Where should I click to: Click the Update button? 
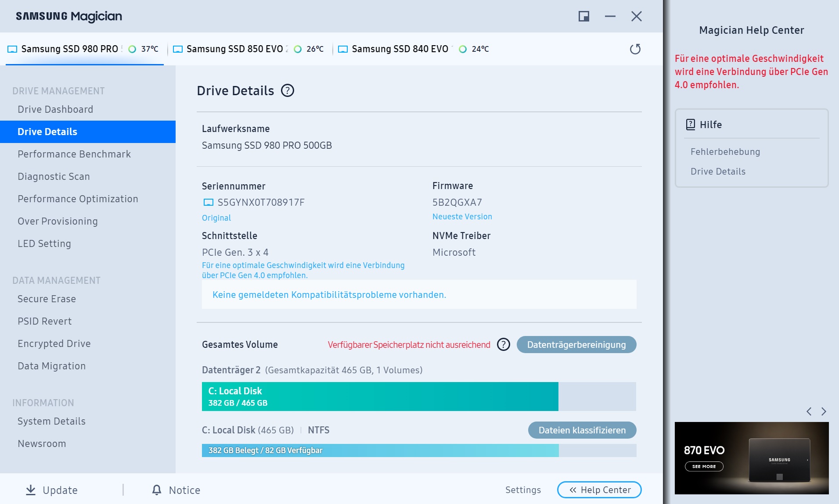(x=52, y=490)
